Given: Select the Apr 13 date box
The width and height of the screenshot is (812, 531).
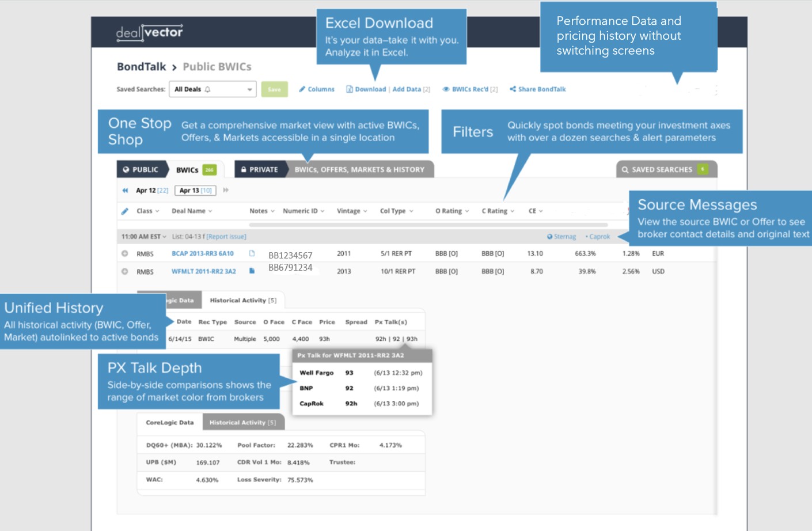Looking at the screenshot, I should (195, 191).
